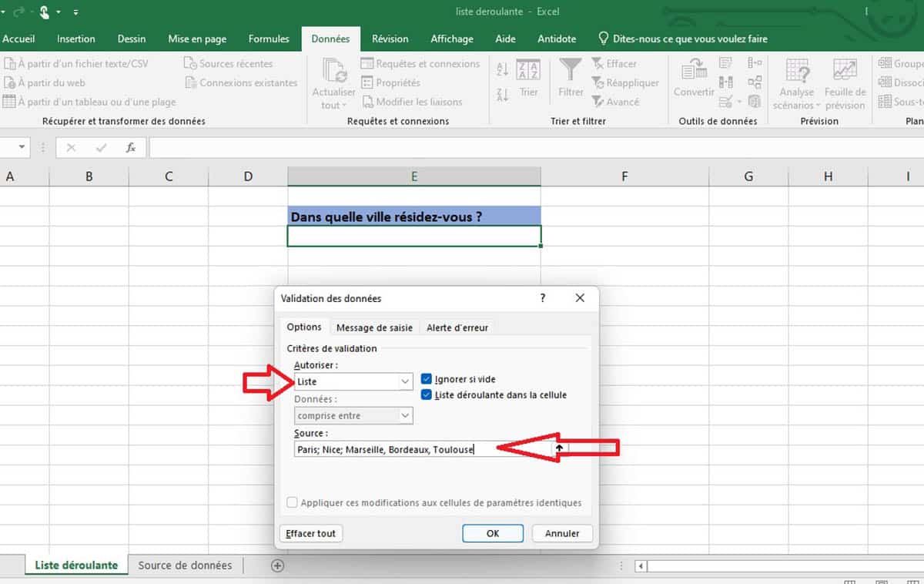The height and width of the screenshot is (584, 924).
Task: Expand data validation ribbon dropdown arrow
Action: click(739, 102)
